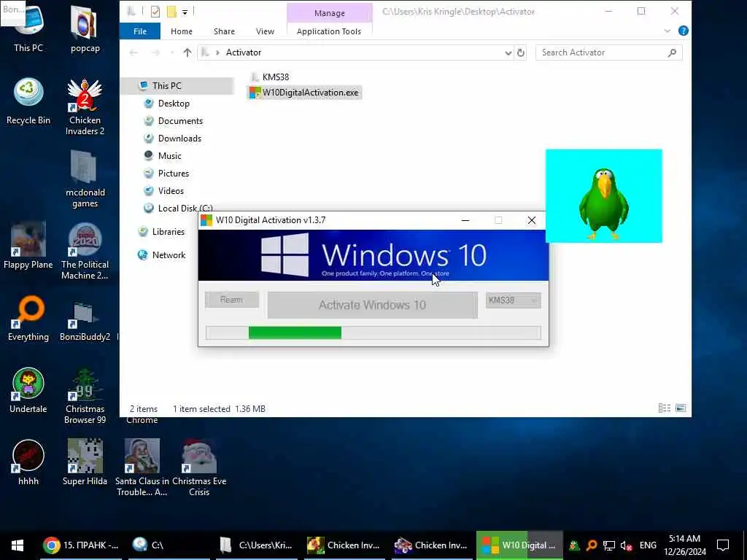747x560 pixels.
Task: Click the Activator breadcrumb in address bar
Action: [x=244, y=52]
